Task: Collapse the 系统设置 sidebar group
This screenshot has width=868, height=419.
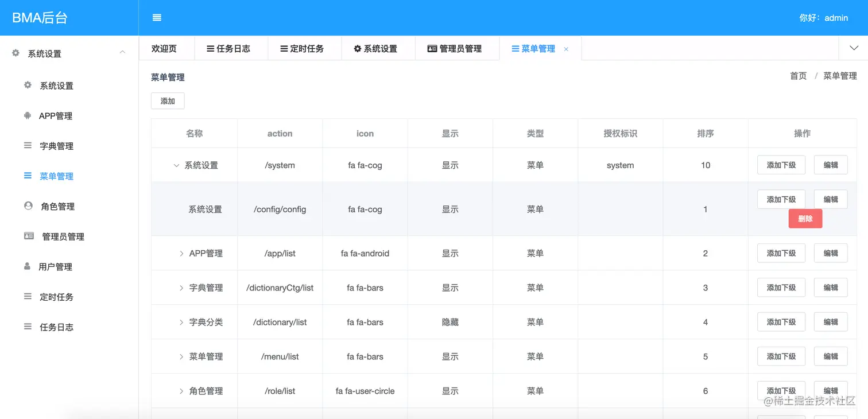Action: tap(122, 53)
